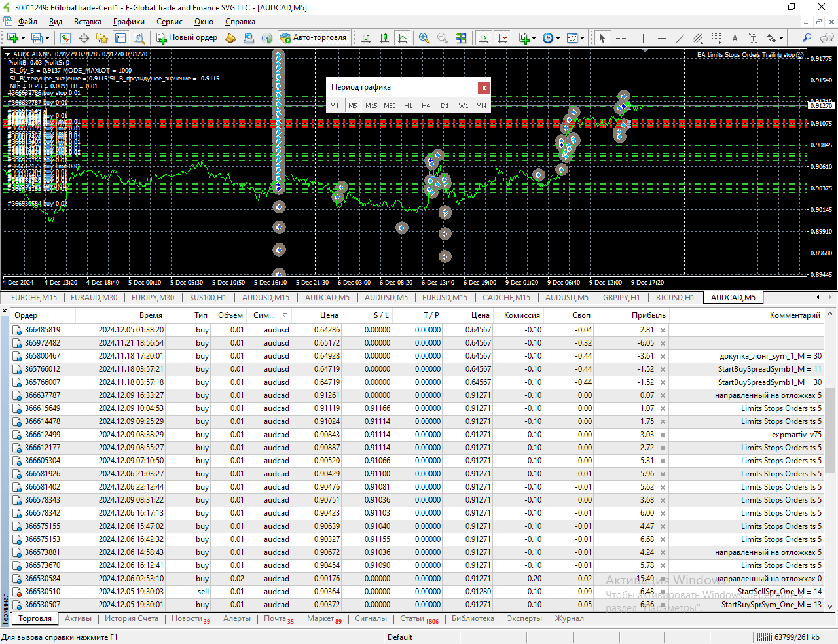Toggle the Авто-торговля button
Viewport: 838px width, 644px height.
[x=313, y=37]
